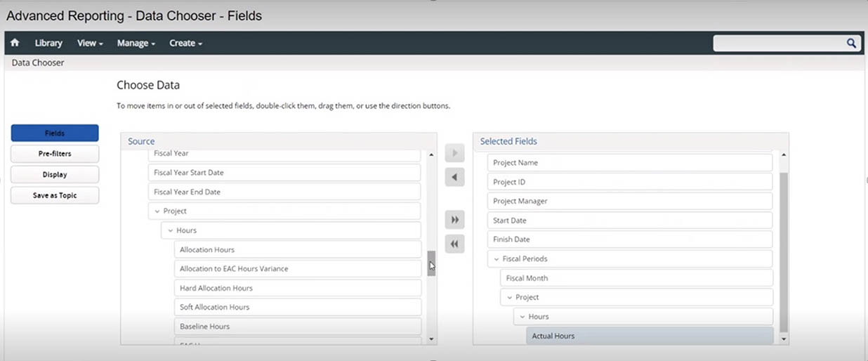Move selected field left with single arrow
The height and width of the screenshot is (361, 868).
pos(454,177)
